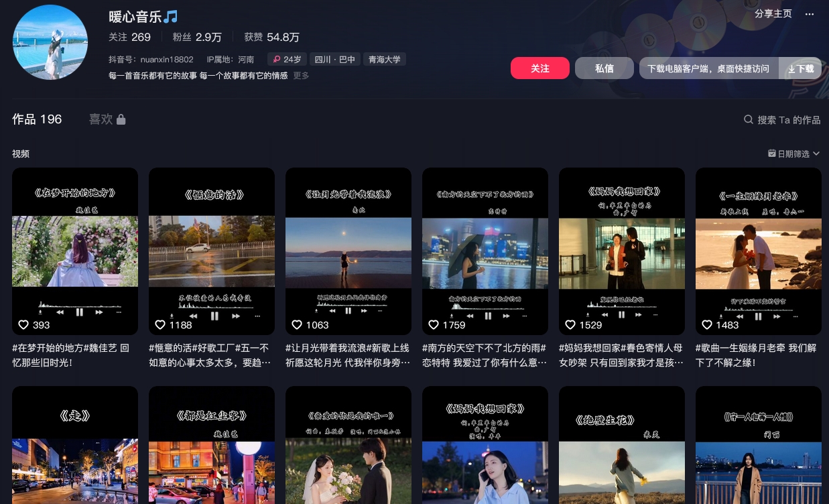829x504 pixels.
Task: Click the download arrow icon in 下载
Action: point(791,68)
